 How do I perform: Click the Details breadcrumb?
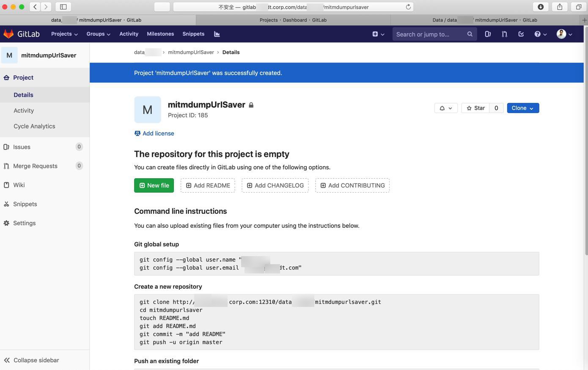[x=231, y=52]
